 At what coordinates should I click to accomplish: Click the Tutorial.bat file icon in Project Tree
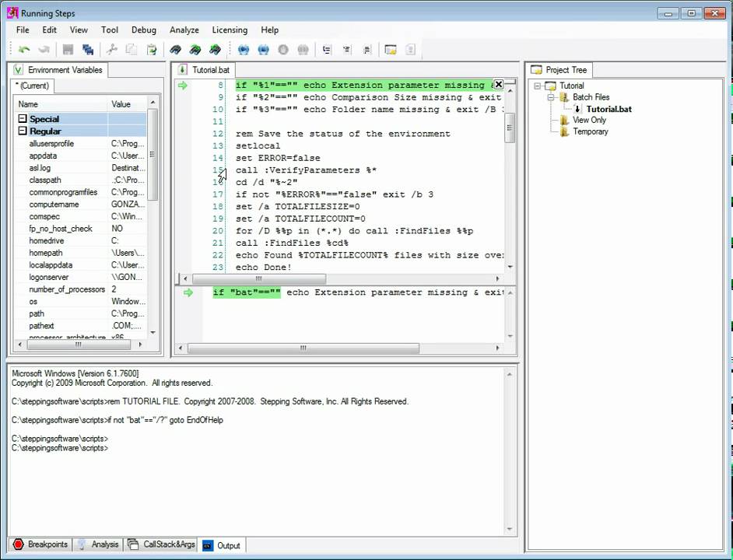577,109
